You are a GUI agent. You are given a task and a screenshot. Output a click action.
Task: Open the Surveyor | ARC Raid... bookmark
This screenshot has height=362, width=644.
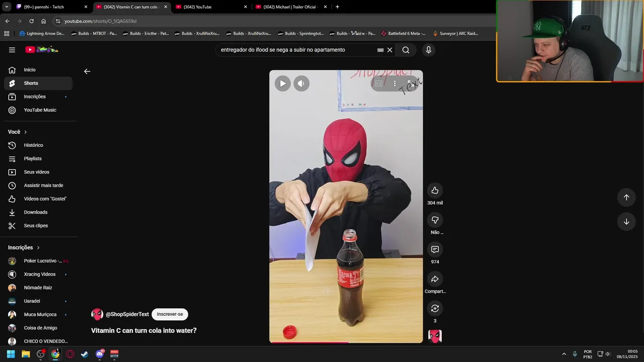pyautogui.click(x=455, y=34)
